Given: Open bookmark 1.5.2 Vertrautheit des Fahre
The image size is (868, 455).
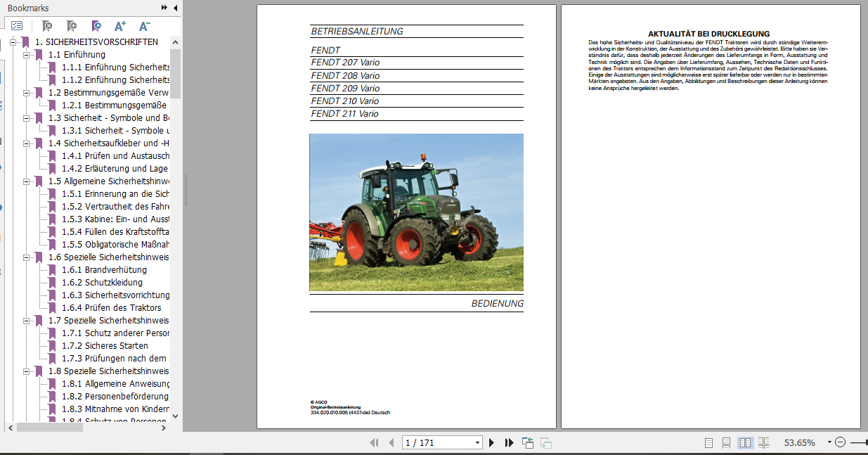Looking at the screenshot, I should [115, 207].
